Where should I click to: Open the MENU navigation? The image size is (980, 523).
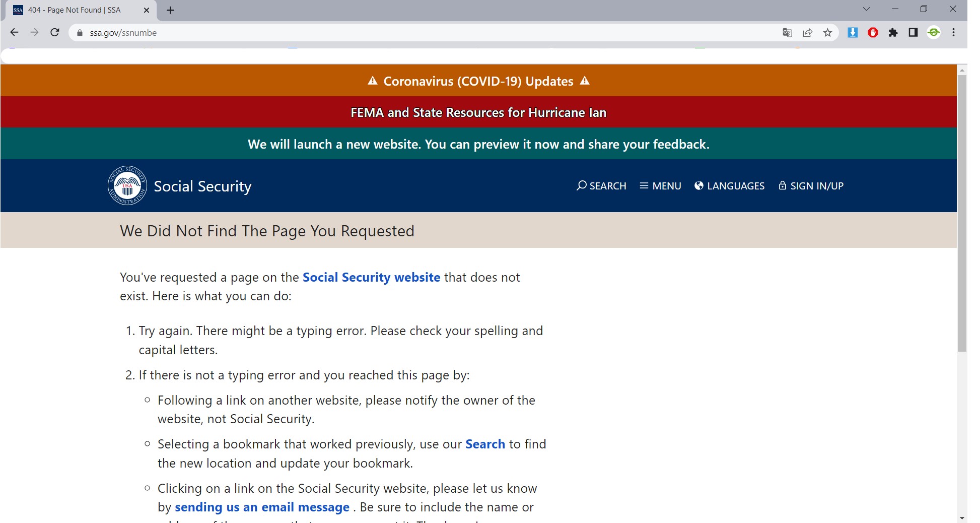(x=660, y=186)
